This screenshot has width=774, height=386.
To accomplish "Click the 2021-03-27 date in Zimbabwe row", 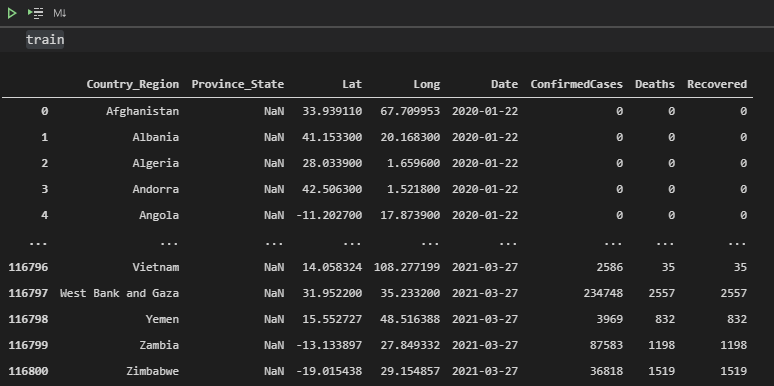I will 485,371.
